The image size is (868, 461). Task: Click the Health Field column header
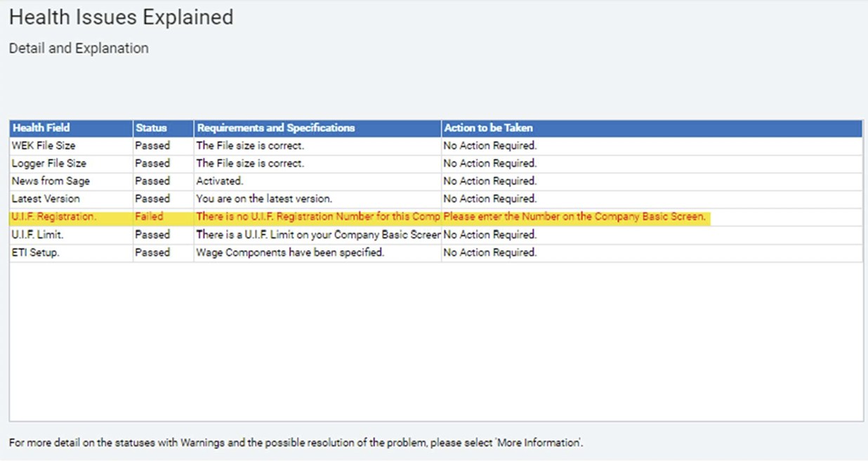(41, 128)
